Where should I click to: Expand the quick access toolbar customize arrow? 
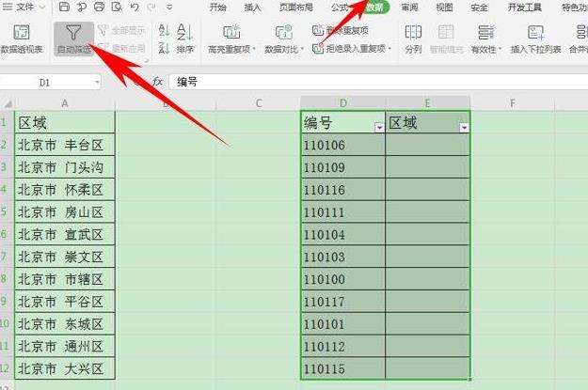169,7
